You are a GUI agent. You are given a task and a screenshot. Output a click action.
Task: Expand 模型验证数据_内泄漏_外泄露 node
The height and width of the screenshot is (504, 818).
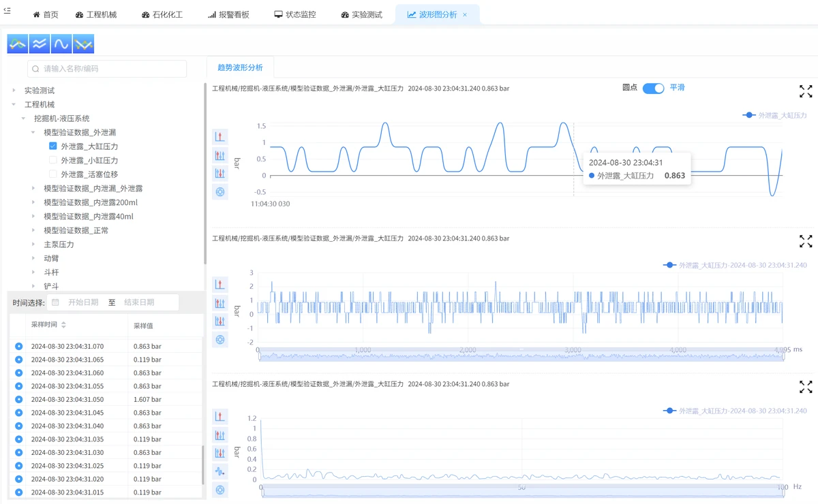tap(33, 189)
